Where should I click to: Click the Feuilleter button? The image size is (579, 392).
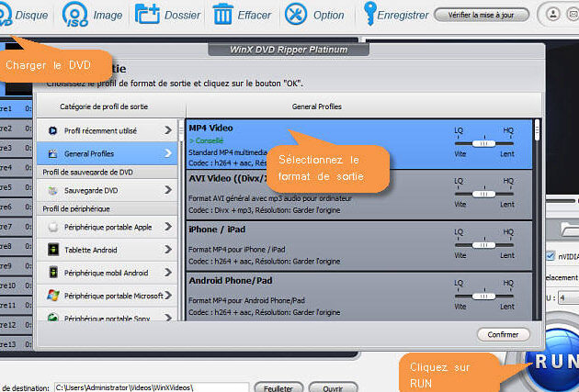point(278,387)
